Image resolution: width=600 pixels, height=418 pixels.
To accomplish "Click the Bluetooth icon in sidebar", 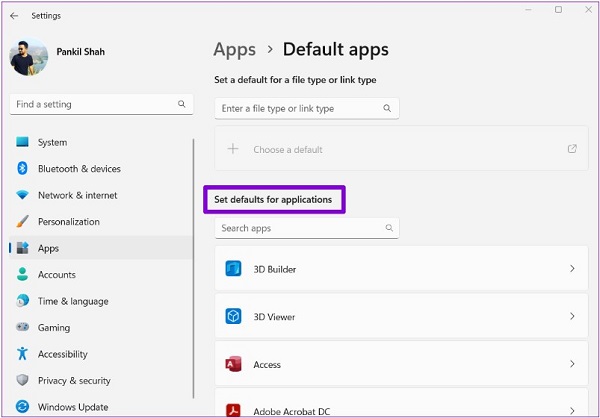I will pos(22,168).
